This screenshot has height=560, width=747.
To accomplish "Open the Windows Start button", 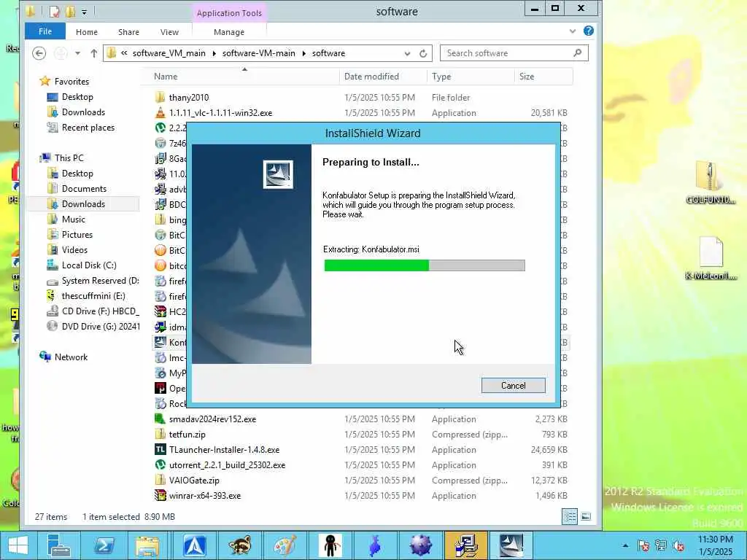I will click(x=18, y=545).
